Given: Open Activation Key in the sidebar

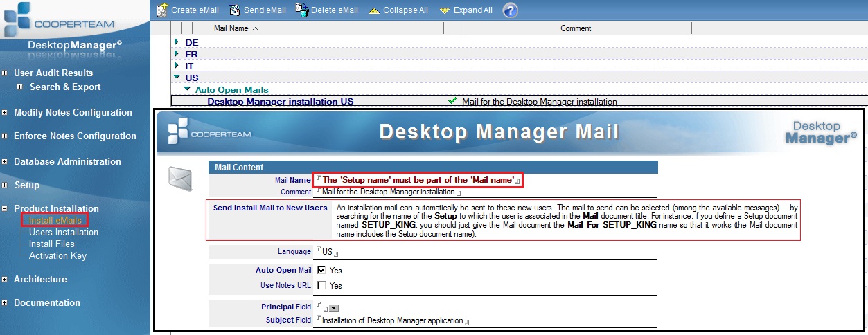Looking at the screenshot, I should 57,255.
